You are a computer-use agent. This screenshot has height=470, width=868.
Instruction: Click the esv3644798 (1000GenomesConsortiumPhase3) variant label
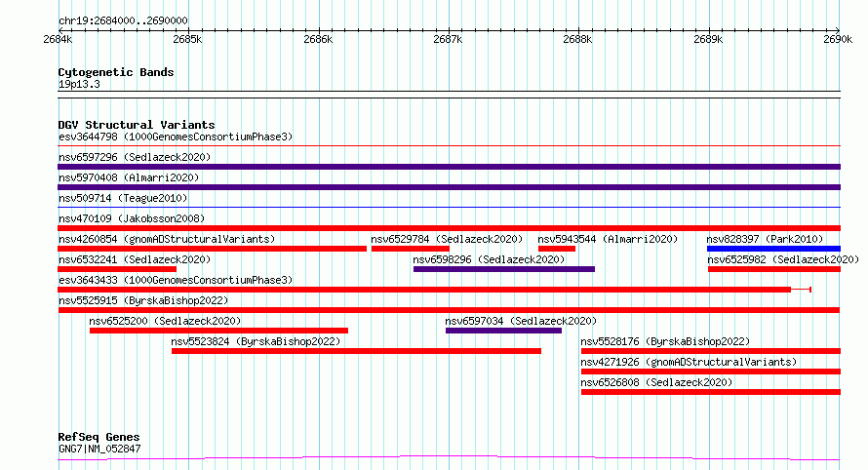tap(176, 137)
